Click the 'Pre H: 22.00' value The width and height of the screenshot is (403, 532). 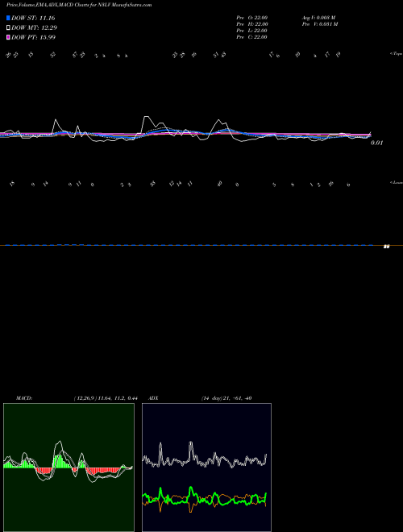tap(252, 24)
